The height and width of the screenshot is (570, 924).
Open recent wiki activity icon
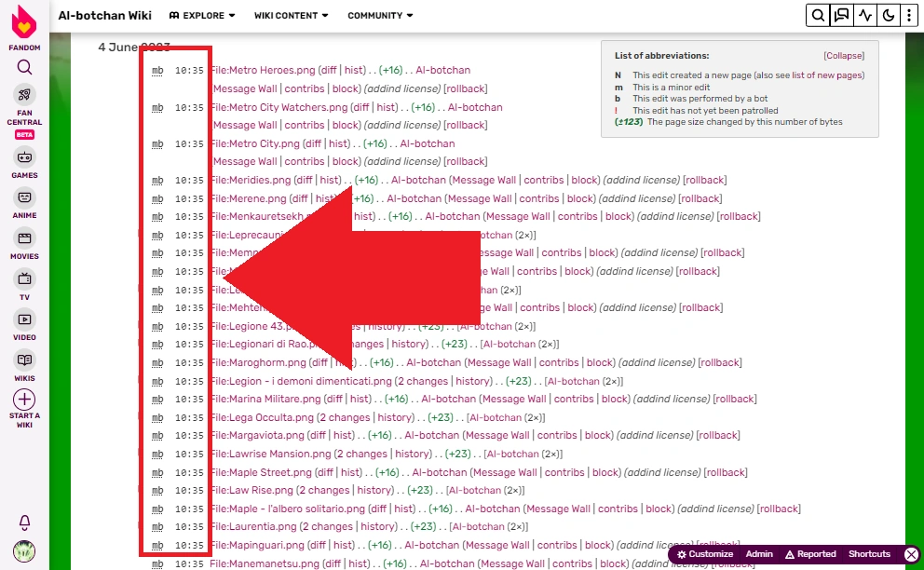click(x=865, y=15)
